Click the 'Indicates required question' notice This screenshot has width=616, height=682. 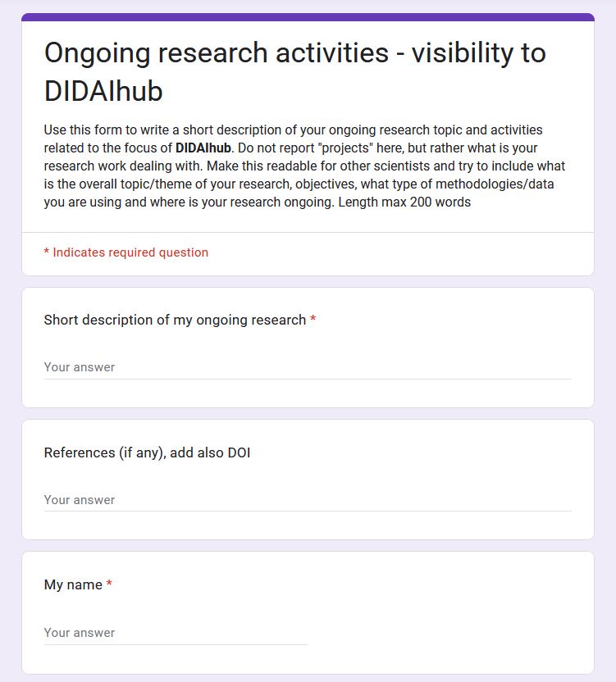[126, 252]
